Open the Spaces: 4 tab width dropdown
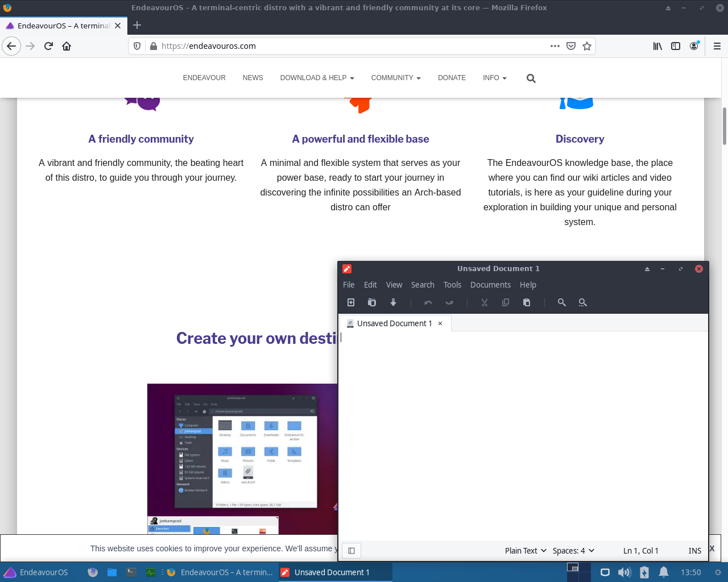The height and width of the screenshot is (582, 728). click(x=573, y=551)
